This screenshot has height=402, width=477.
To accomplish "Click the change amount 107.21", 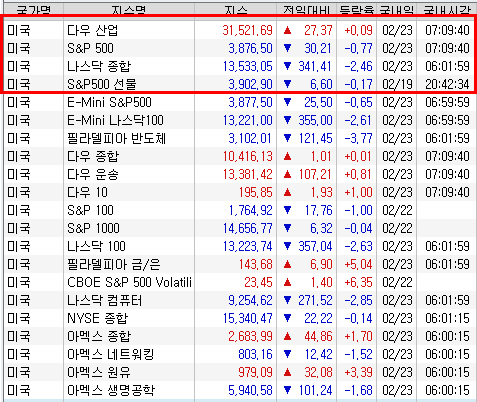I will pos(315,174).
